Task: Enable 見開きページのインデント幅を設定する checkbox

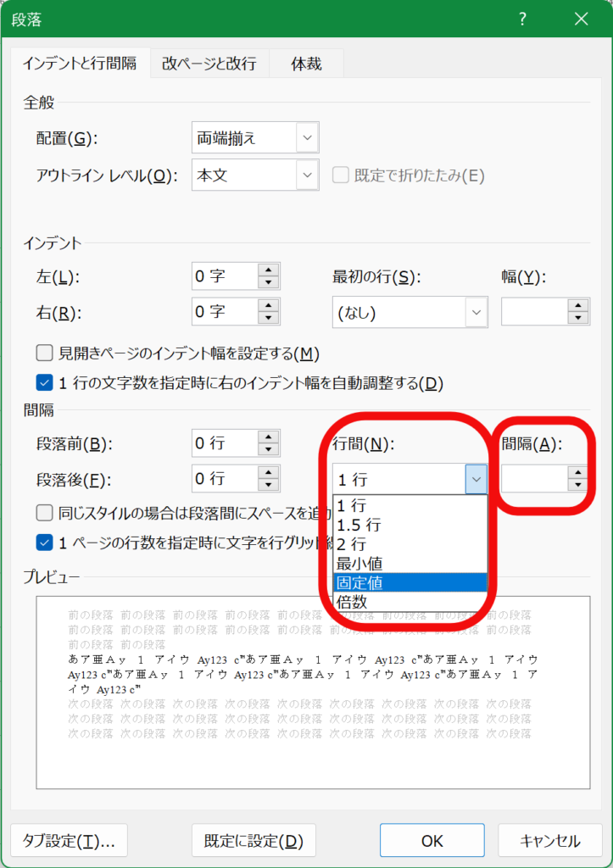Action: [45, 353]
